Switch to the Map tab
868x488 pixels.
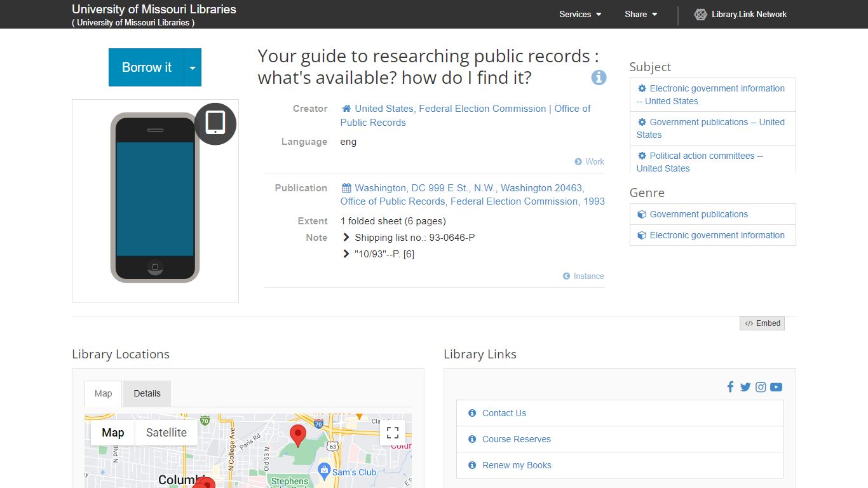(103, 394)
